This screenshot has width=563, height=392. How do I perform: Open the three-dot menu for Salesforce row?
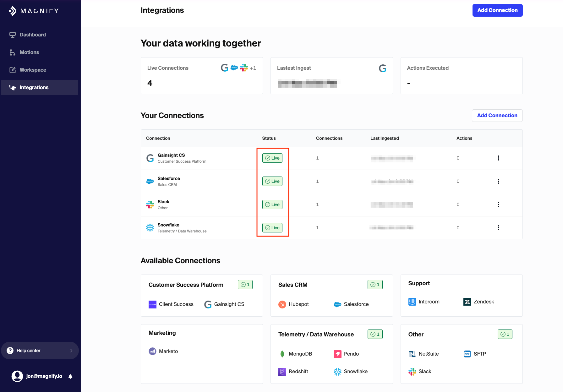pos(498,181)
